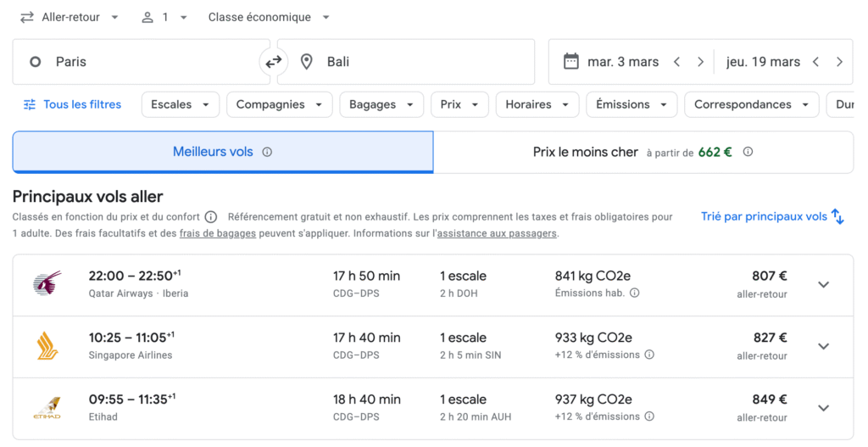Open the 'frais de bagages' link
This screenshot has height=447, width=868.
[218, 233]
